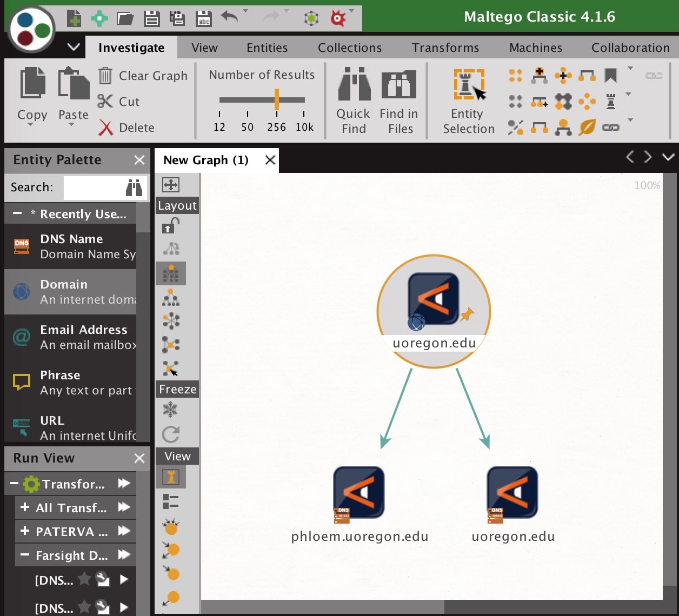
Task: Click the bookmark flag icon in the ribbon
Action: [x=611, y=76]
